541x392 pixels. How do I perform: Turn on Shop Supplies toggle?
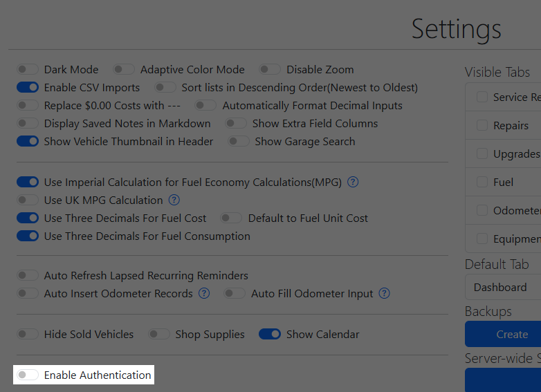click(x=158, y=335)
